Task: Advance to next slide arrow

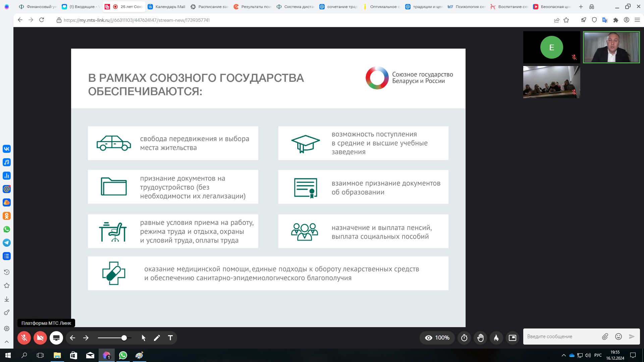Action: [86, 338]
